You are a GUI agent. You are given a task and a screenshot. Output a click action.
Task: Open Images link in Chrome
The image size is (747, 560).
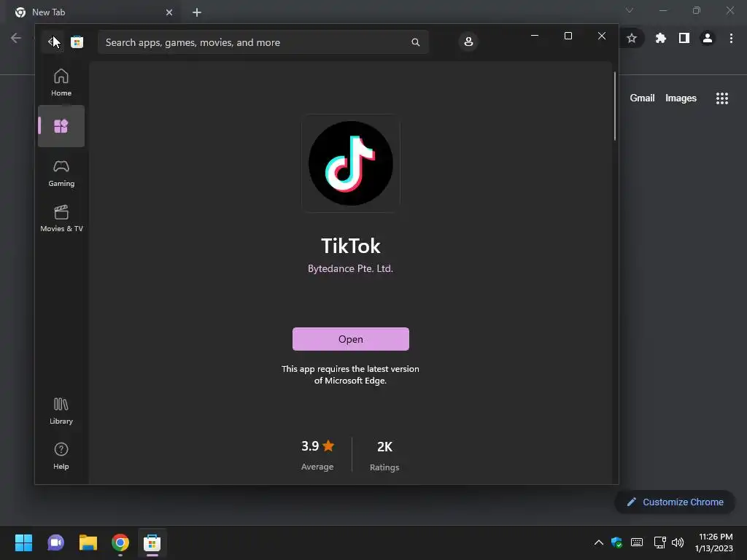point(681,98)
